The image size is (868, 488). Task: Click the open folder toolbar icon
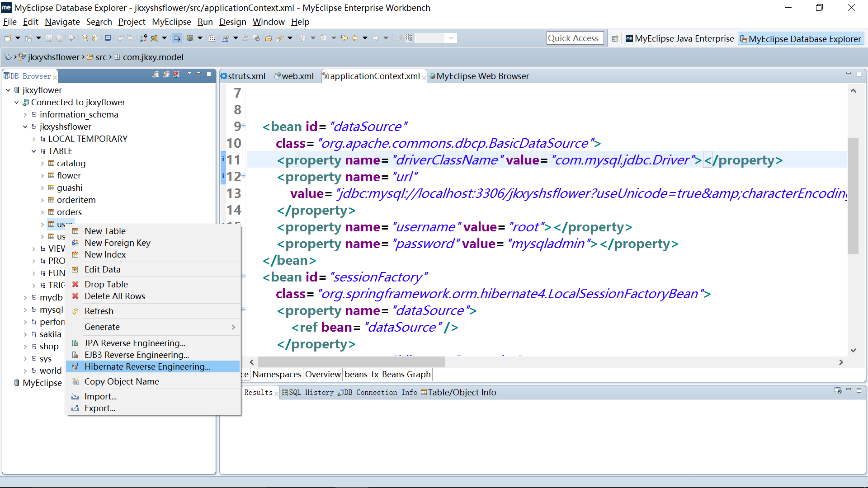(269, 38)
